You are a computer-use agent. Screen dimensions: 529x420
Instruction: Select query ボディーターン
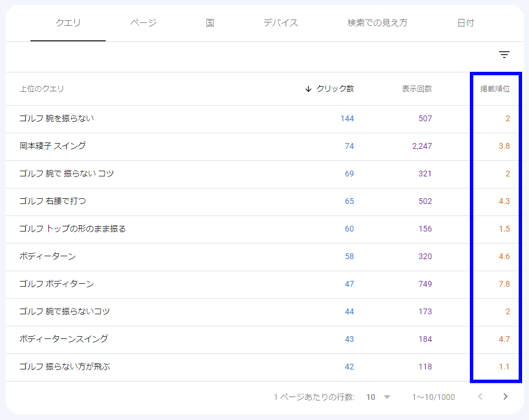(x=48, y=256)
